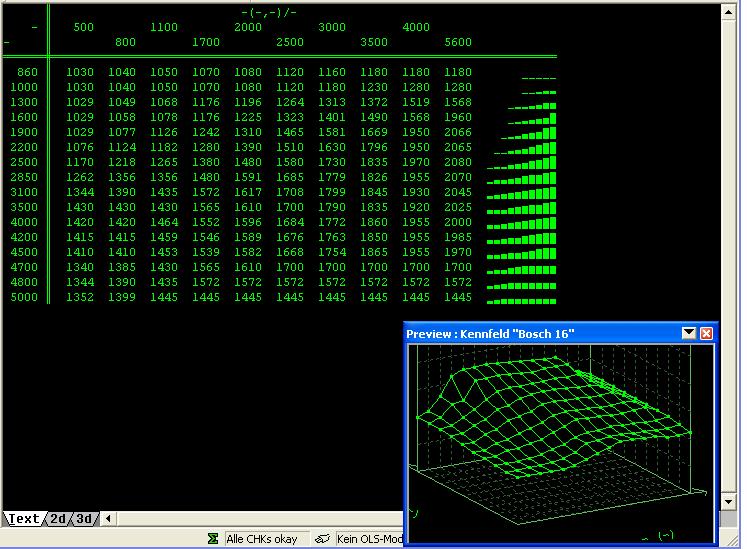
Task: Click the 3D surface plot in the Preview window
Action: 561,443
